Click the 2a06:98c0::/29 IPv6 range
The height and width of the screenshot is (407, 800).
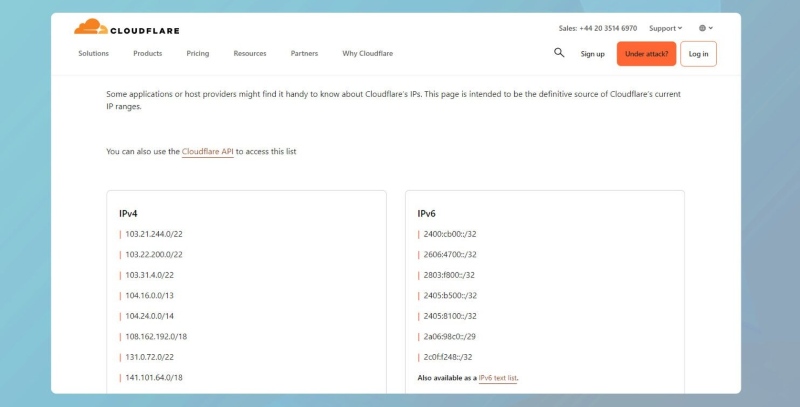click(x=450, y=336)
